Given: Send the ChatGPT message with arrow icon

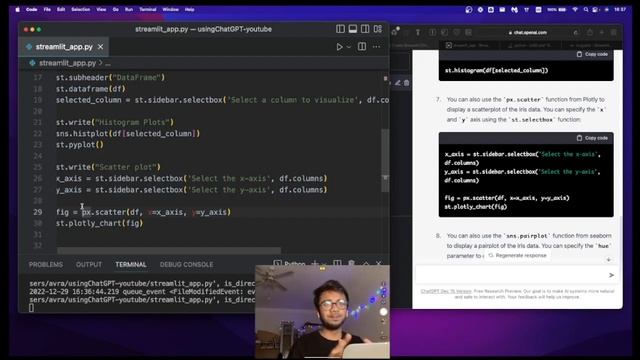Looking at the screenshot, I should tap(611, 275).
